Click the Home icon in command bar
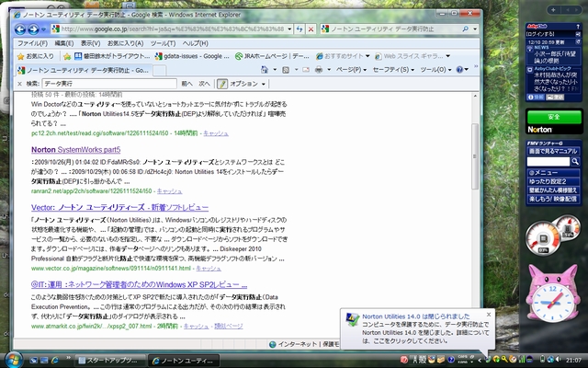This screenshot has width=588, height=368. 265,70
